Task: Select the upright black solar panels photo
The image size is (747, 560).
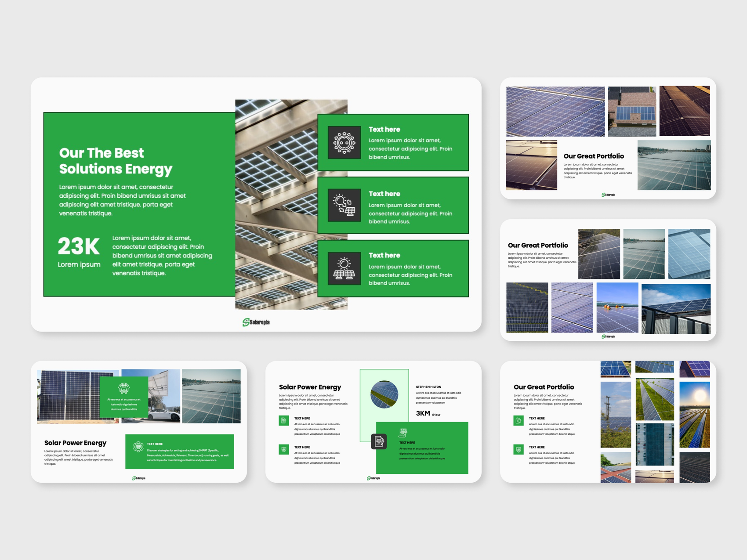Action: (68, 397)
